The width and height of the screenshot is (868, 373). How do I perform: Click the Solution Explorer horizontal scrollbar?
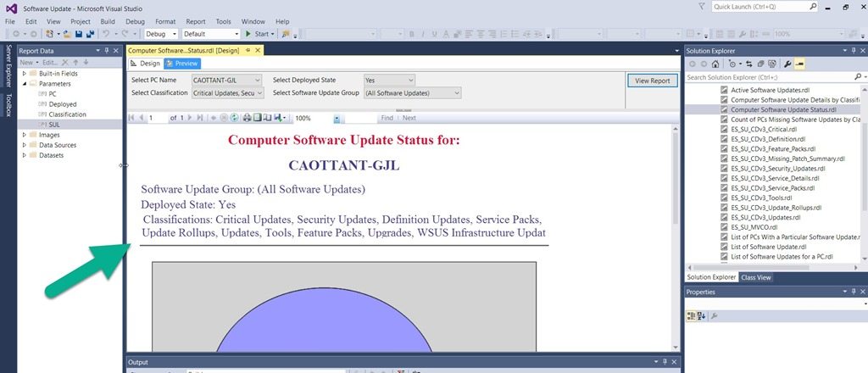tap(772, 267)
